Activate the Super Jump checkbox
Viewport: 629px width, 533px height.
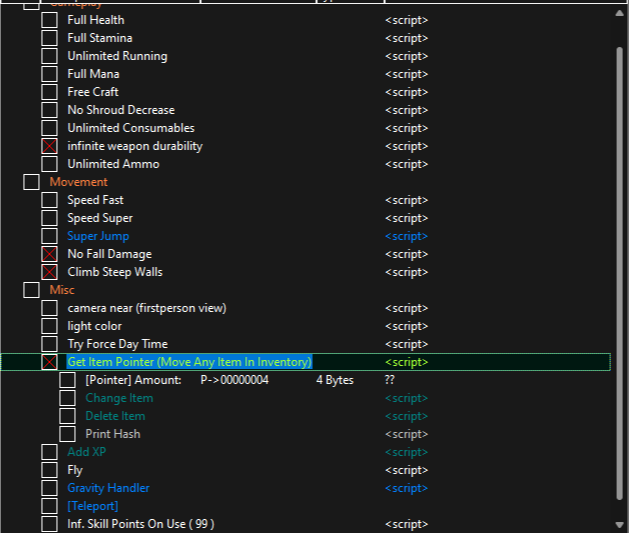(x=49, y=236)
